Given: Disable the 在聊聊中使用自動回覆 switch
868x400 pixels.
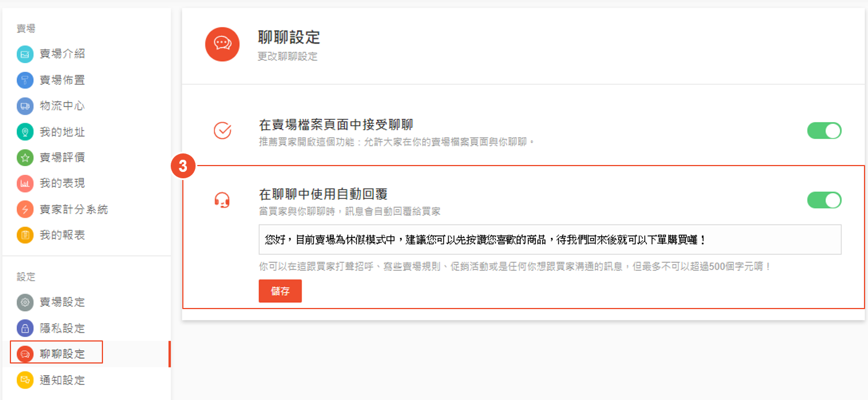Looking at the screenshot, I should point(824,200).
